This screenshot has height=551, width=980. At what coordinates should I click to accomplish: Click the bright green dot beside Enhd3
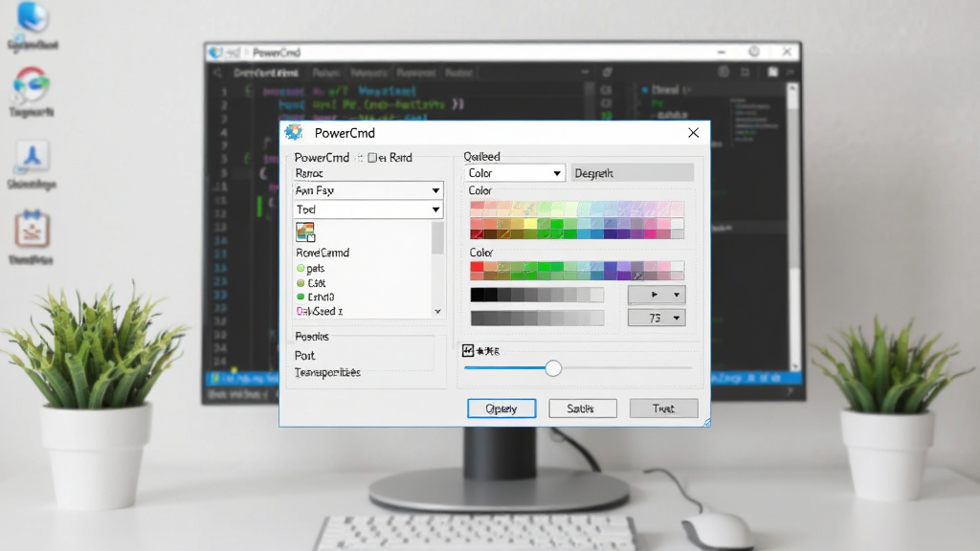pyautogui.click(x=301, y=297)
